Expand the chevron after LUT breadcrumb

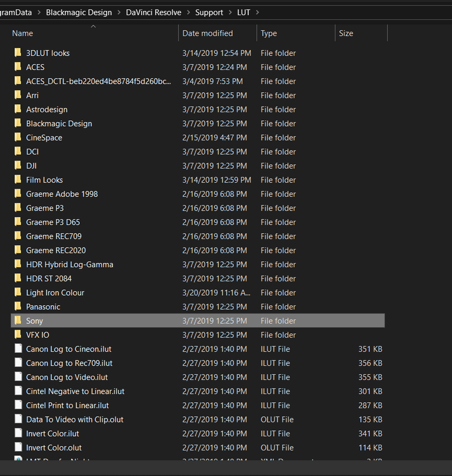point(257,12)
